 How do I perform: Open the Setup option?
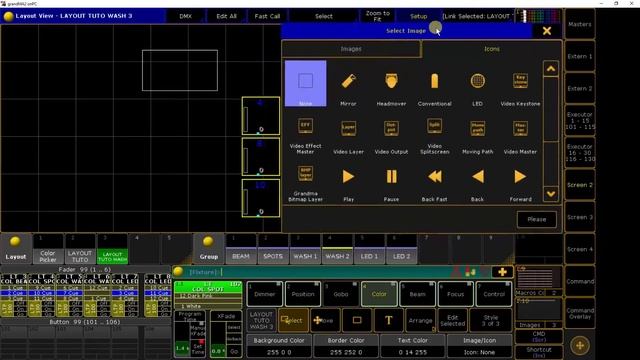coord(418,16)
